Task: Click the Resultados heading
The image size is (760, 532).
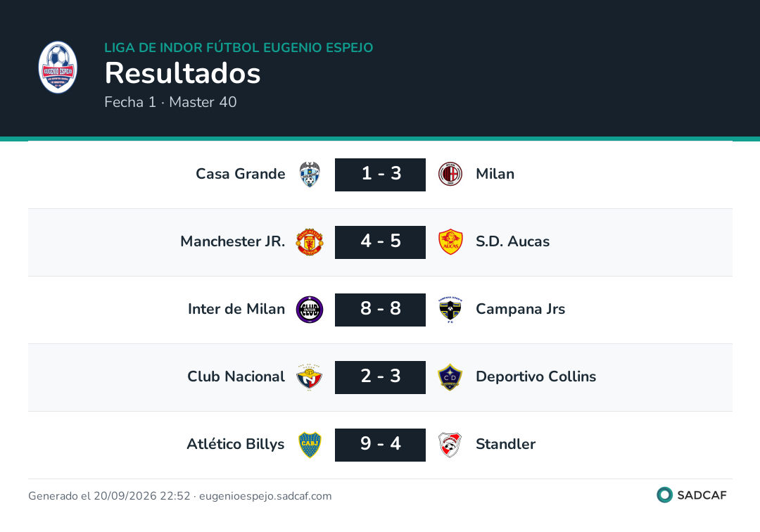Action: [x=183, y=73]
